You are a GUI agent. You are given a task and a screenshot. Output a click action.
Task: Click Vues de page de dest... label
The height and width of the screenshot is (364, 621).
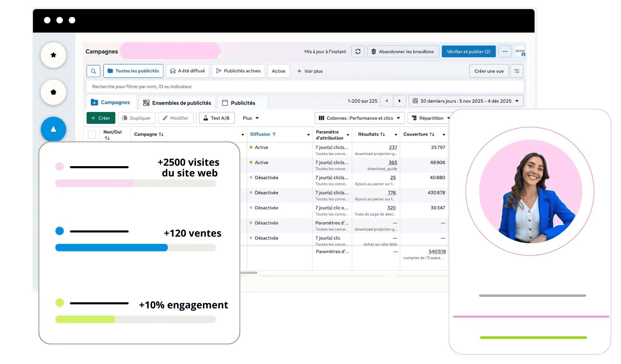[x=375, y=214]
